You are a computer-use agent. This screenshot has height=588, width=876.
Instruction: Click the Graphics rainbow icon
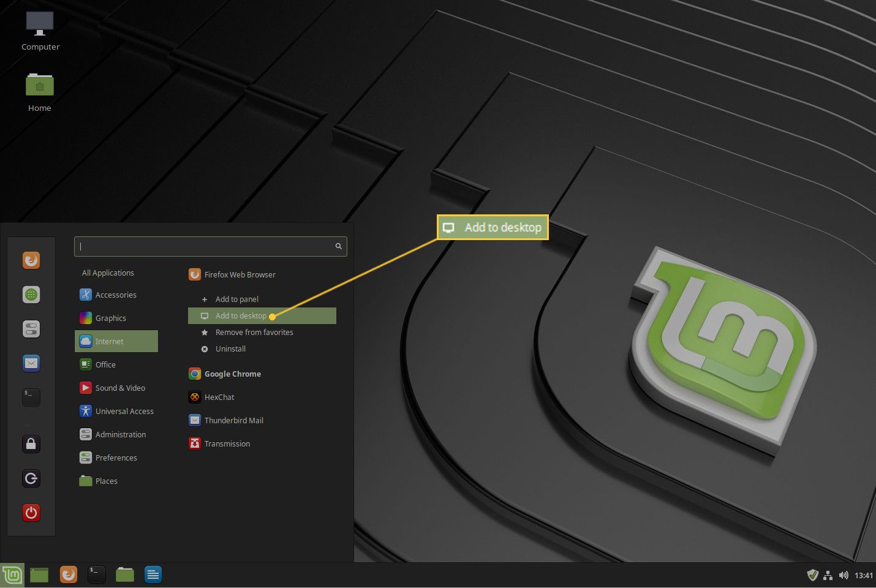click(86, 318)
